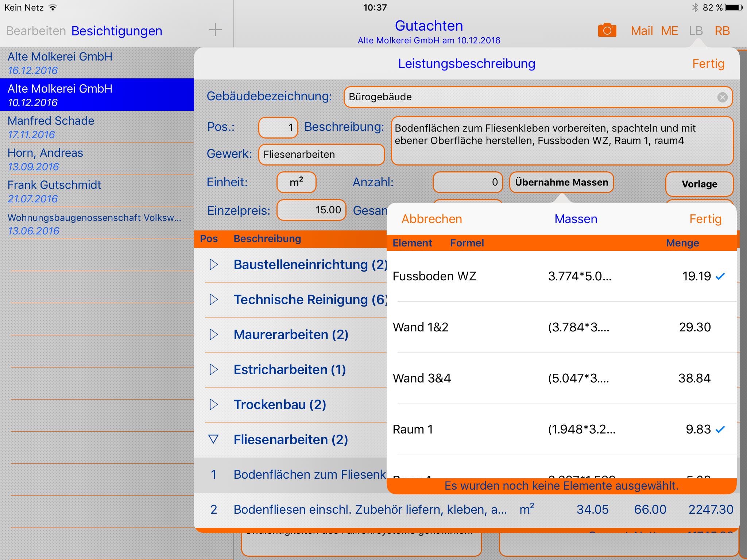Image resolution: width=747 pixels, height=560 pixels.
Task: Tap the camera icon in the toolbar
Action: pyautogui.click(x=607, y=30)
